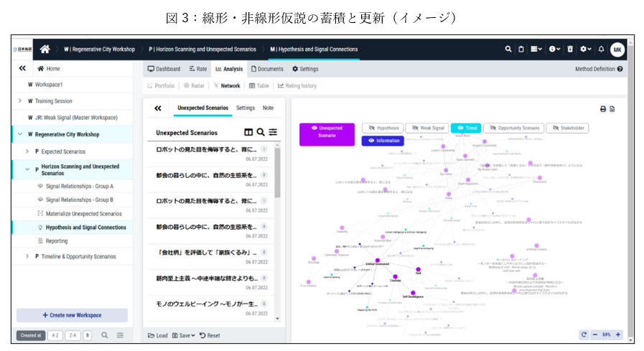
Task: Open the Table analysis view
Action: pos(259,85)
